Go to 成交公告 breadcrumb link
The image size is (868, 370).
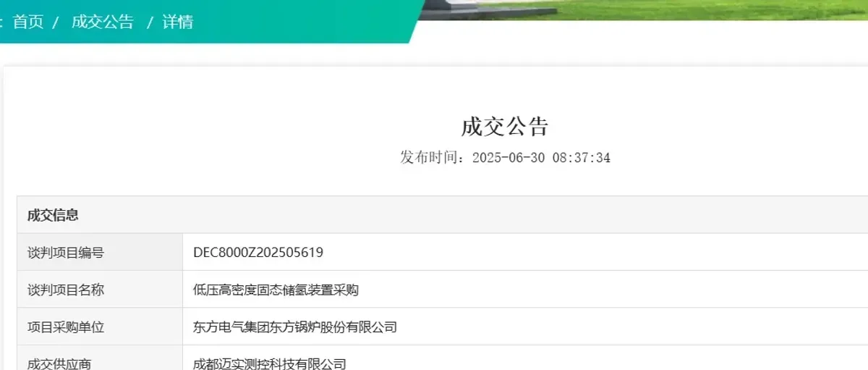click(x=103, y=22)
